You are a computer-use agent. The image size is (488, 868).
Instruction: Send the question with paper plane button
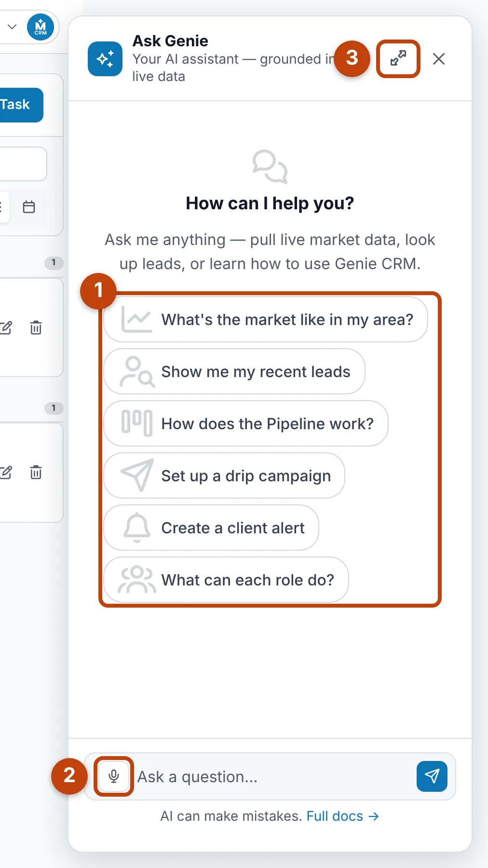tap(432, 776)
